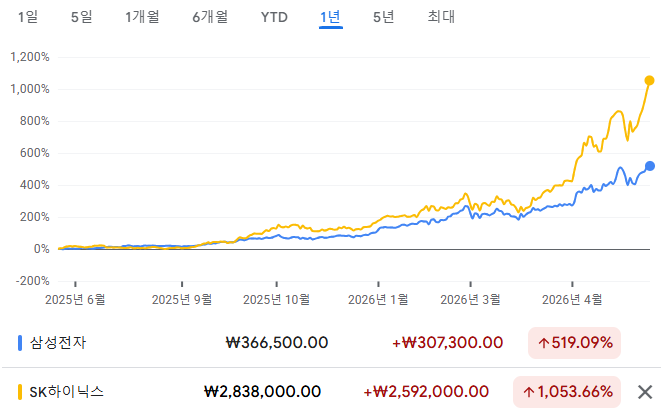Image resolution: width=661 pixels, height=411 pixels.
Task: Select the 1일 time range tab
Action: 28,17
